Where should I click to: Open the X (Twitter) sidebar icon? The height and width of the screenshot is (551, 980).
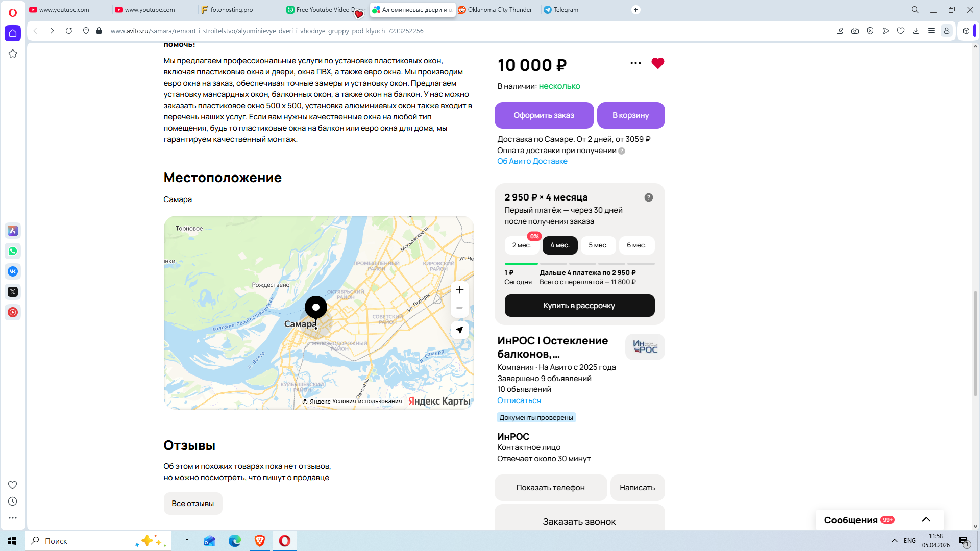pos(13,292)
